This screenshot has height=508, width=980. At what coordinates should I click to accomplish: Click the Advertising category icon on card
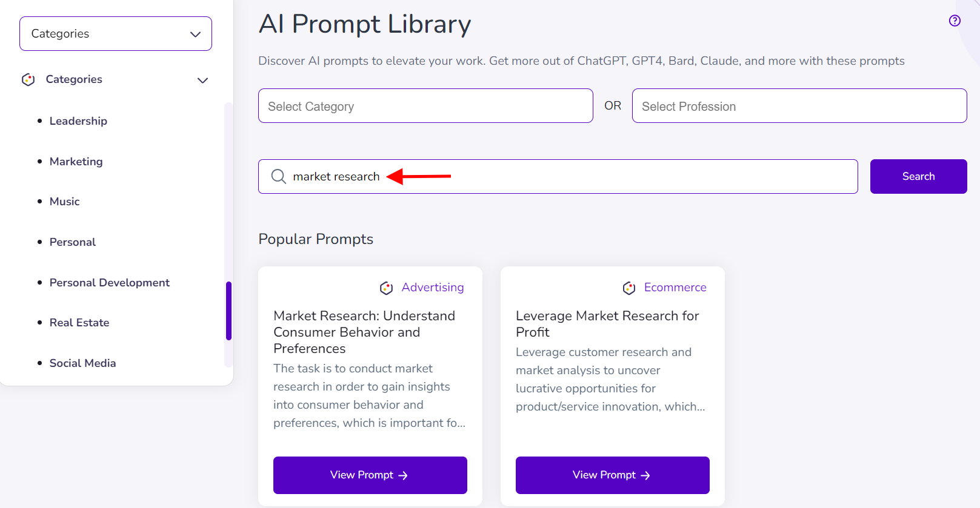[x=386, y=288]
